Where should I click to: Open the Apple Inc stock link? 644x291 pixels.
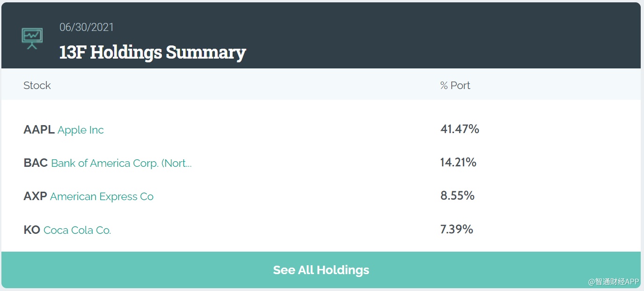coord(80,130)
